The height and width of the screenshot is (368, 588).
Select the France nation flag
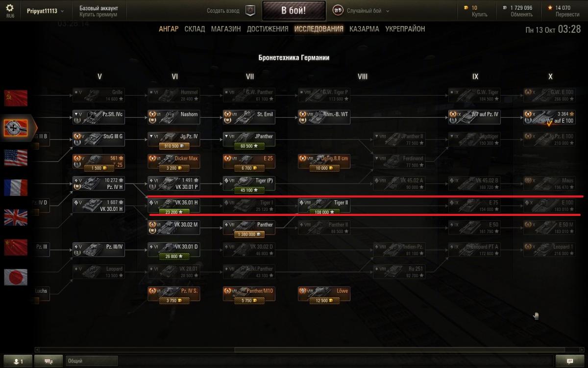[16, 187]
